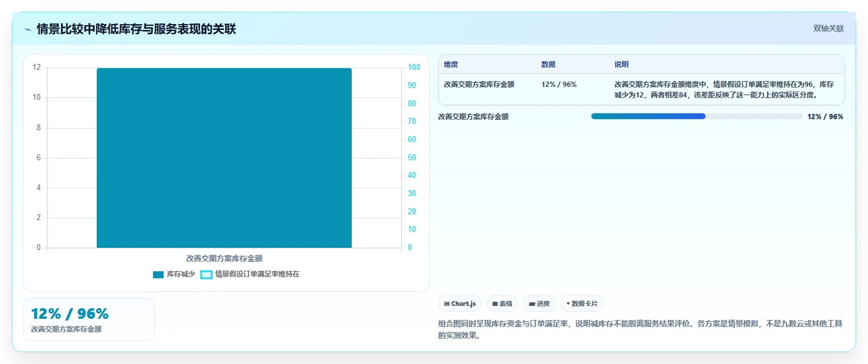Click the right axis value 50
This screenshot has height=364, width=868.
pos(412,158)
